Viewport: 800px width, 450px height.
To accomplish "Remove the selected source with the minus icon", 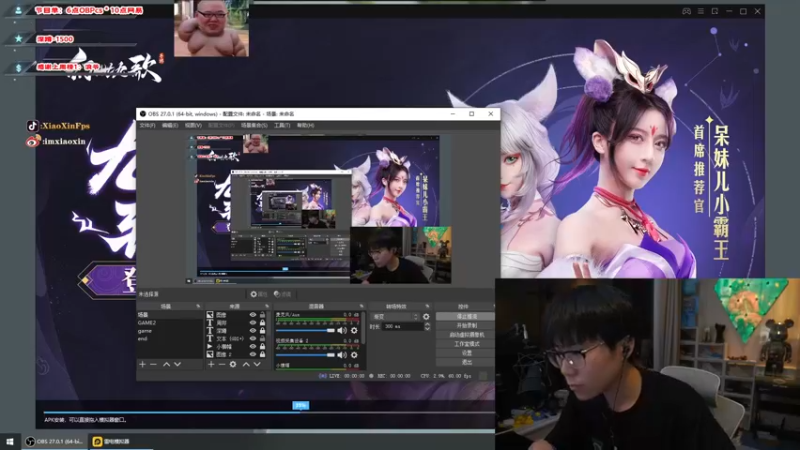I will point(222,364).
